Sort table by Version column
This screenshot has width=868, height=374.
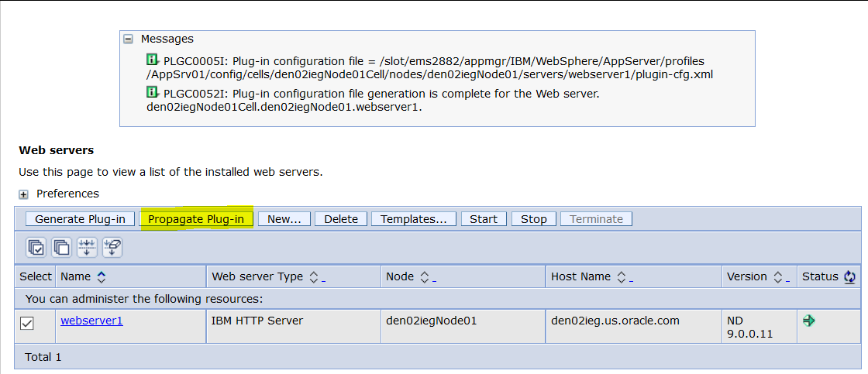click(x=777, y=276)
